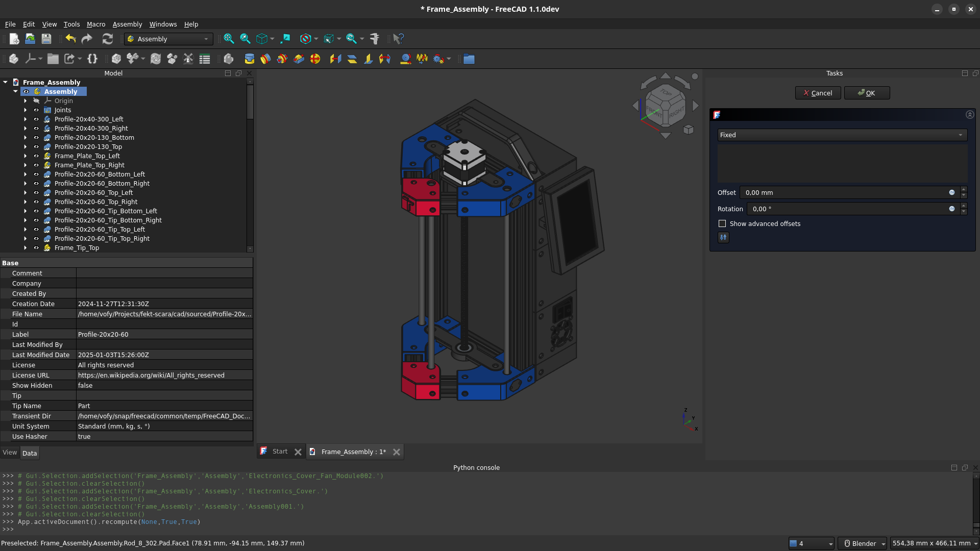Create a new group folder
The height and width of the screenshot is (551, 980).
click(x=53, y=59)
